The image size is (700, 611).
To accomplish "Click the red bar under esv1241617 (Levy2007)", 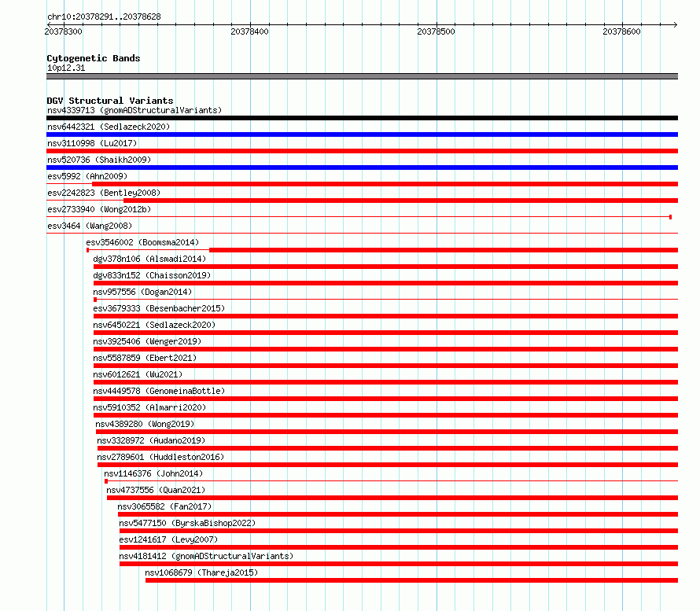I will tap(399, 547).
